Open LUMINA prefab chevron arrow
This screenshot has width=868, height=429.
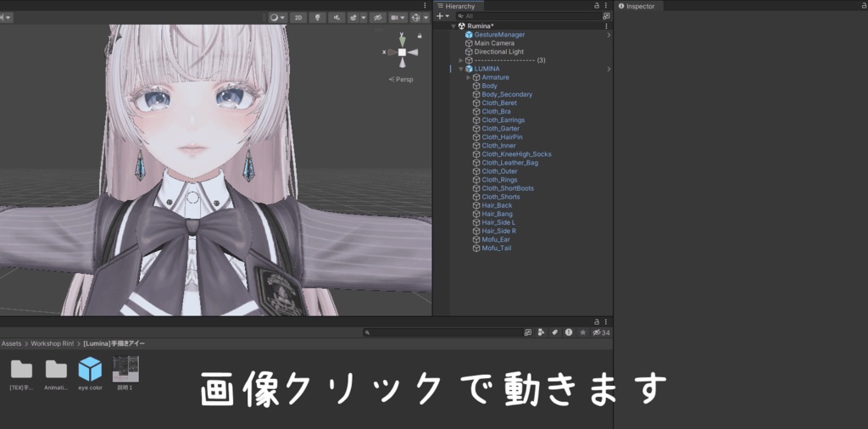609,69
